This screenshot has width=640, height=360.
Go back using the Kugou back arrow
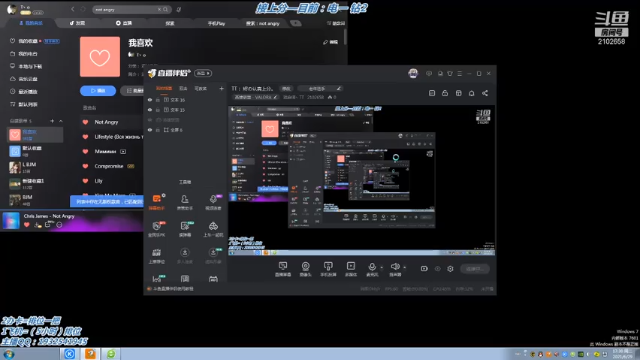tap(73, 9)
